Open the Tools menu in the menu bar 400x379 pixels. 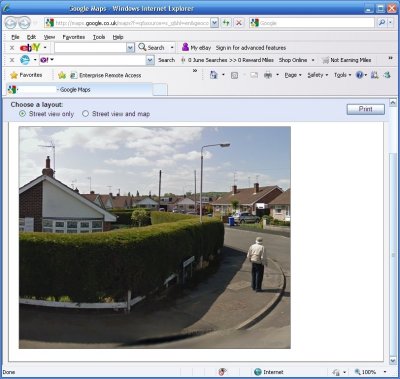coord(99,37)
